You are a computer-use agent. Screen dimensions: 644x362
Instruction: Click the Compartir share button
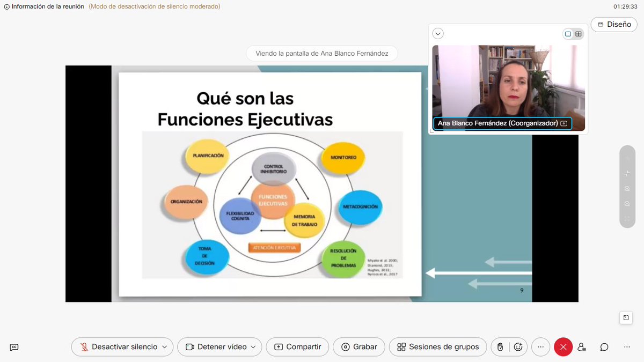297,347
